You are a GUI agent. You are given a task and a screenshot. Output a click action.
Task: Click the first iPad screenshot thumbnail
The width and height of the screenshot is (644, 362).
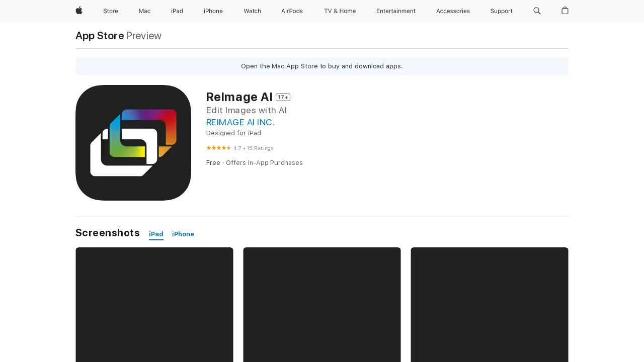coord(154,304)
